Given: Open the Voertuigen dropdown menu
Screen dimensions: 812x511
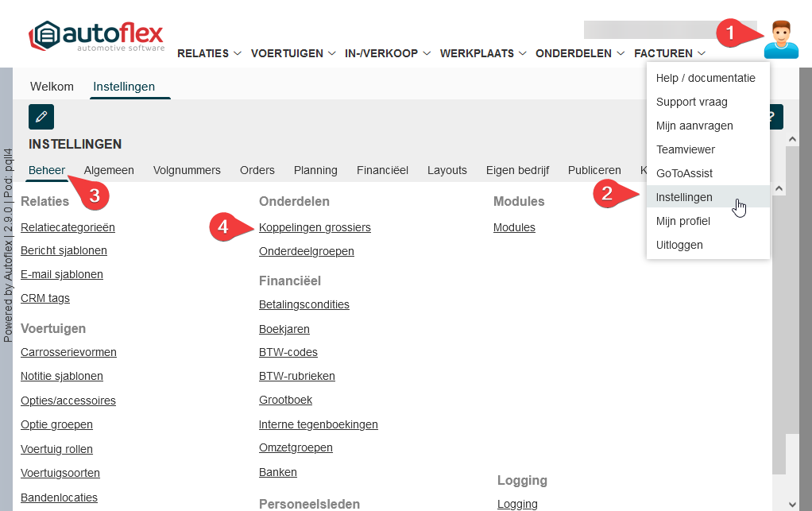Looking at the screenshot, I should 293,53.
